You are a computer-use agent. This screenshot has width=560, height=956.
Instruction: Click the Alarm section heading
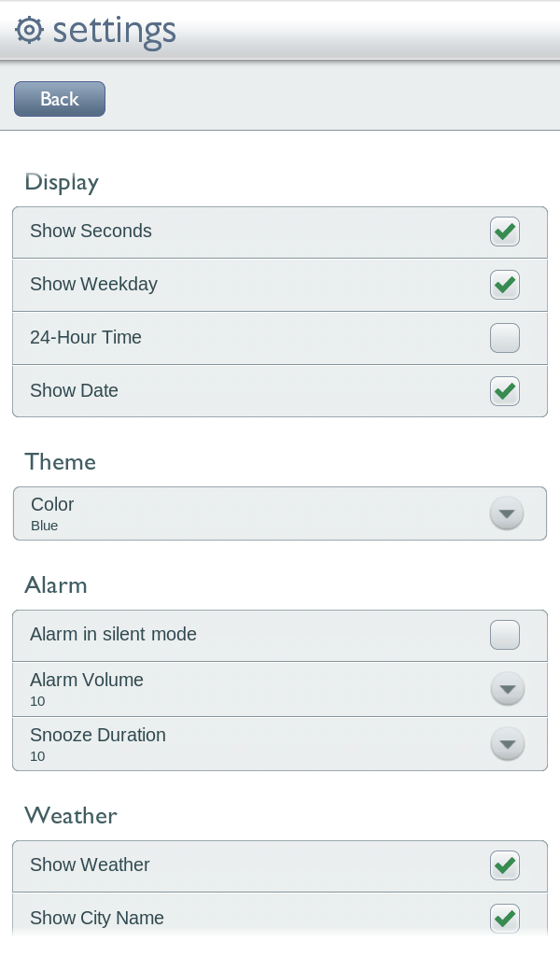56,585
